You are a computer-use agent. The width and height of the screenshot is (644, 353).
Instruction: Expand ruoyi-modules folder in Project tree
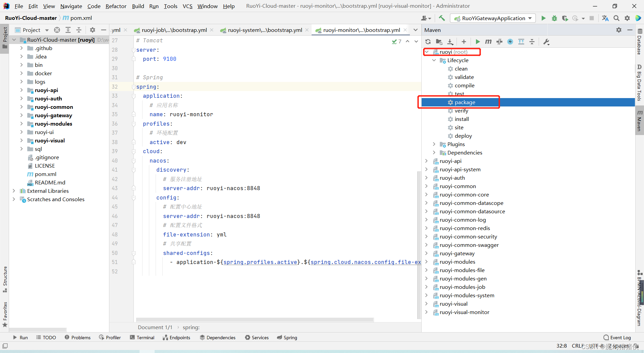pos(21,124)
